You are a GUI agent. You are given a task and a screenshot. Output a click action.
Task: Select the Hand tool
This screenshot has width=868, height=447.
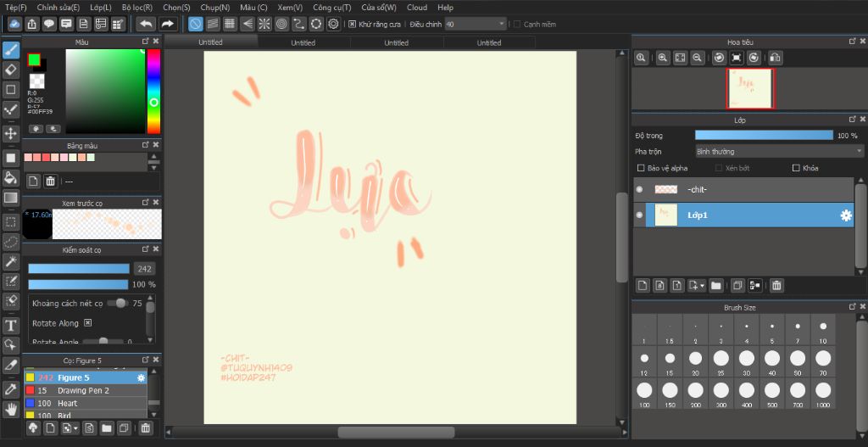tap(10, 410)
